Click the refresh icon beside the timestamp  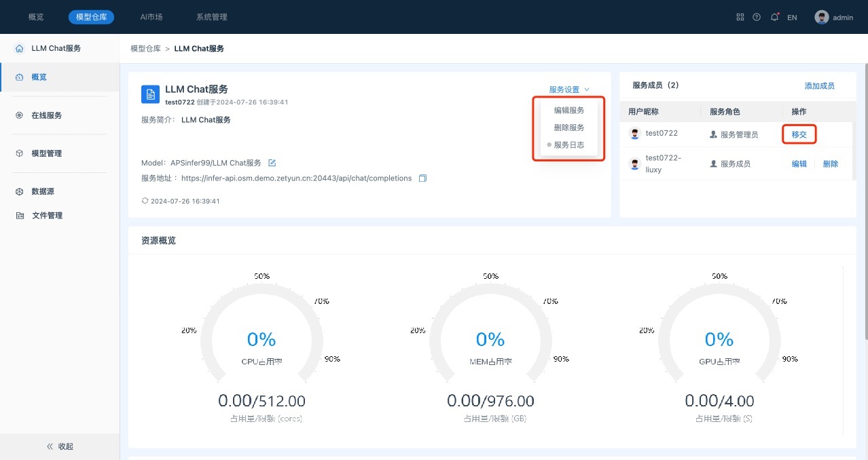click(145, 201)
